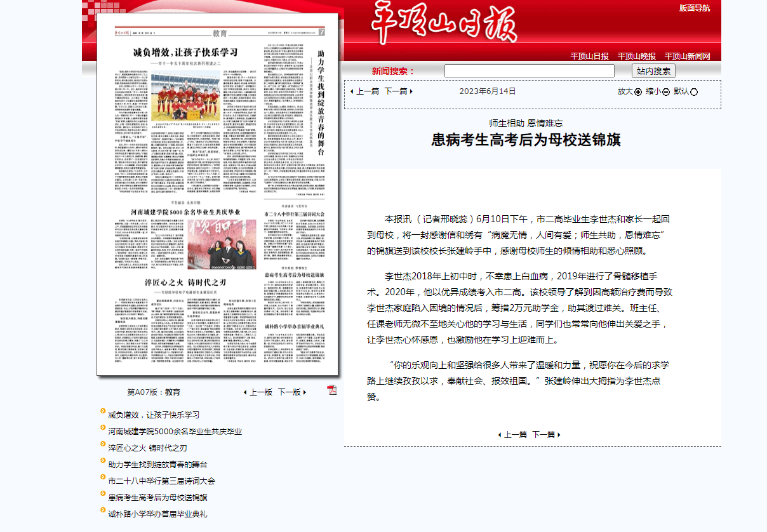Click left arrow before bottom 上一篇

click(x=500, y=435)
